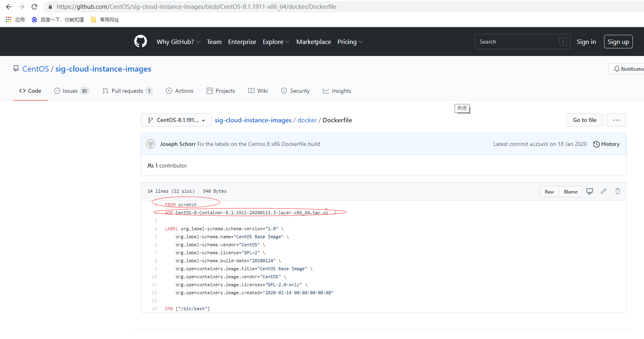Click the text 'CMD ["/bin/bash"]'
644x339 pixels.
(x=187, y=309)
